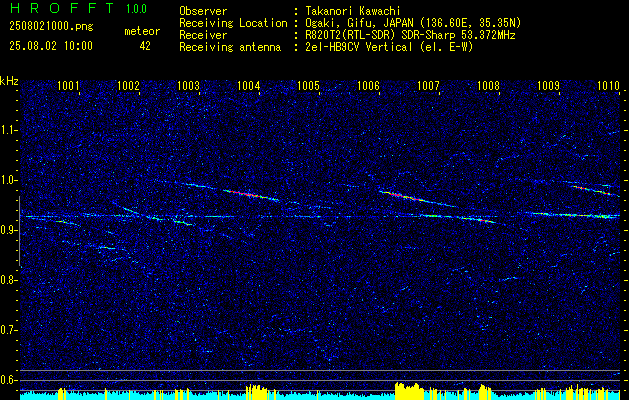Screen dimensions: 629x400
Task: Click red meteor echo trace near 1004
Action: (250, 195)
